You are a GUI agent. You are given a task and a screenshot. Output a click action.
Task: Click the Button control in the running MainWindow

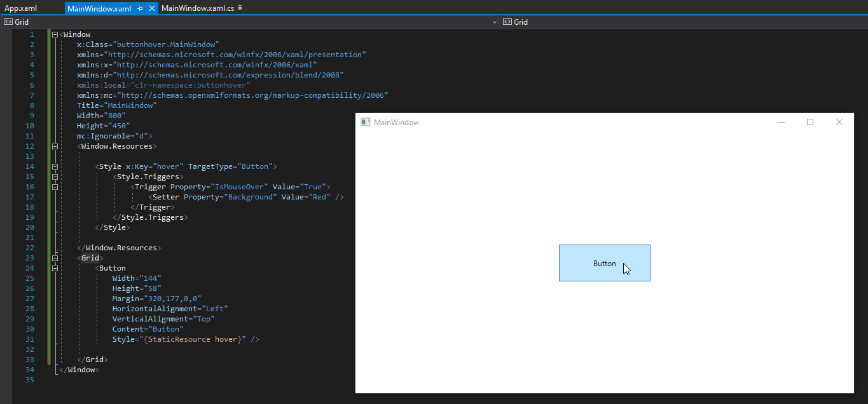[604, 262]
